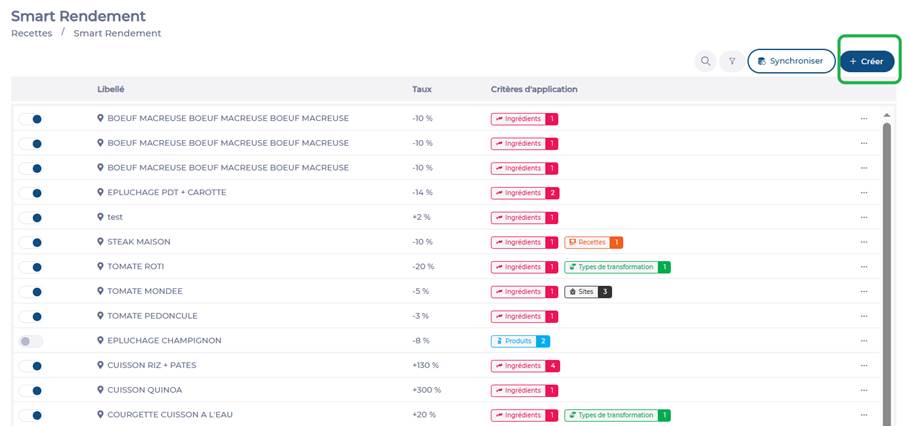Click Produits badge on EPLUCHAGE CHAMPIGNON
Viewport: 907px width, 426px height.
[x=520, y=341]
